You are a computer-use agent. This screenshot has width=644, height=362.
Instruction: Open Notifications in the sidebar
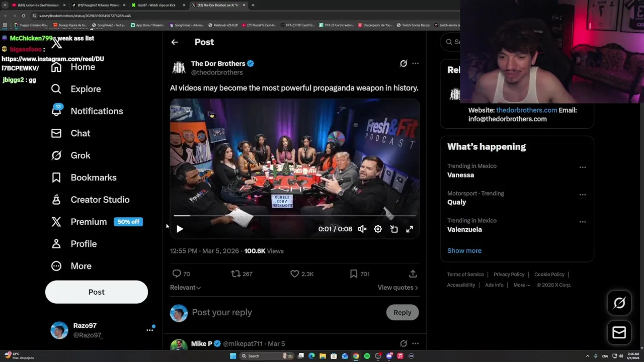87,111
